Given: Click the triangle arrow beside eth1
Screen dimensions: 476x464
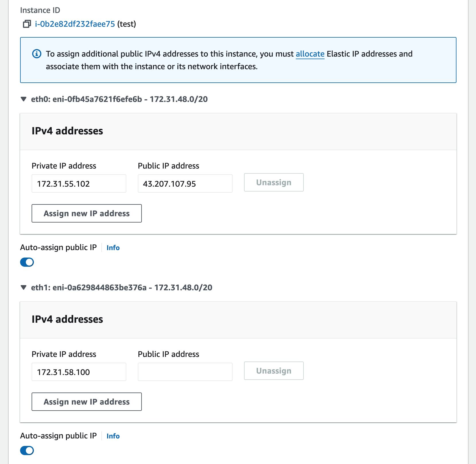Looking at the screenshot, I should tap(24, 288).
